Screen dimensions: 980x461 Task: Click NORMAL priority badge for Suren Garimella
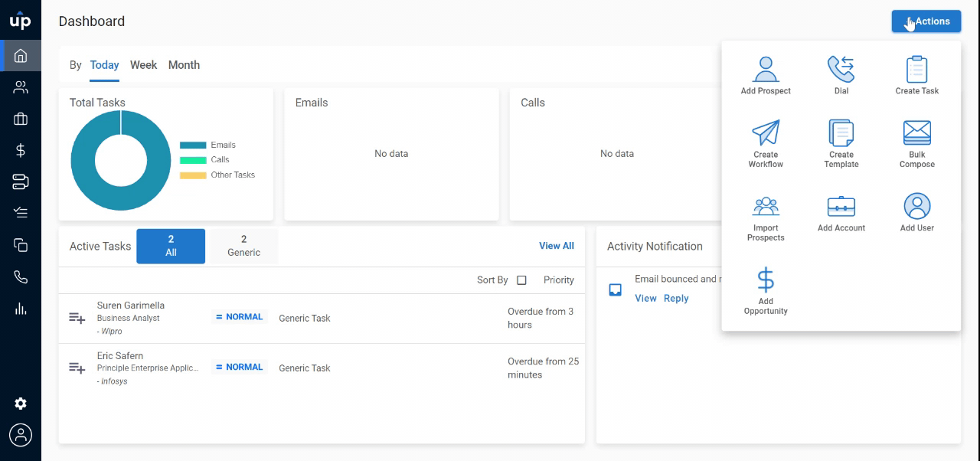(x=240, y=317)
